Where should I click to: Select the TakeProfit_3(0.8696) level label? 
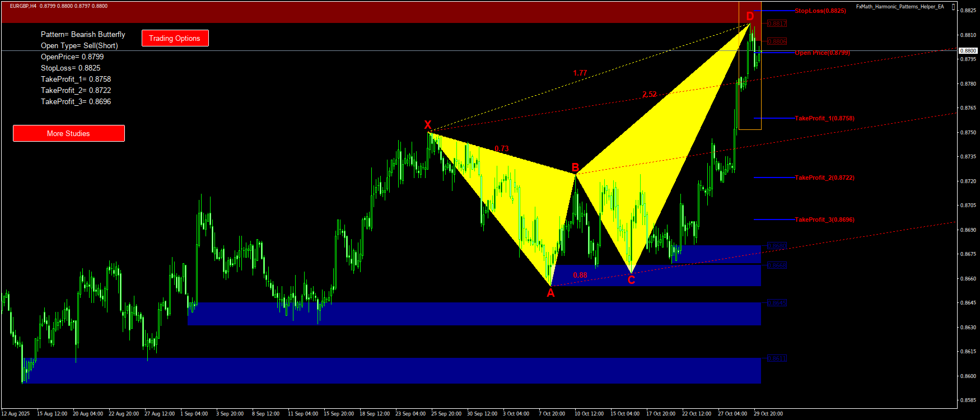pos(824,220)
